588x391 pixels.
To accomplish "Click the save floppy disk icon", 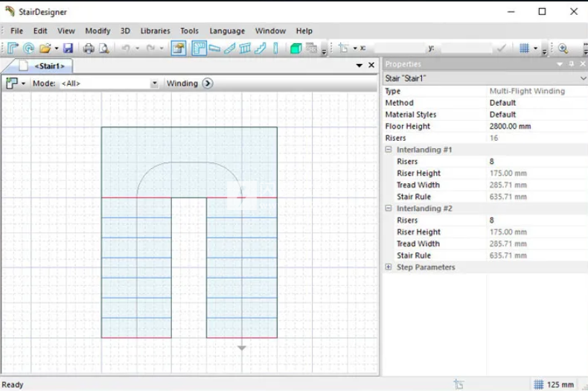I will pos(68,48).
